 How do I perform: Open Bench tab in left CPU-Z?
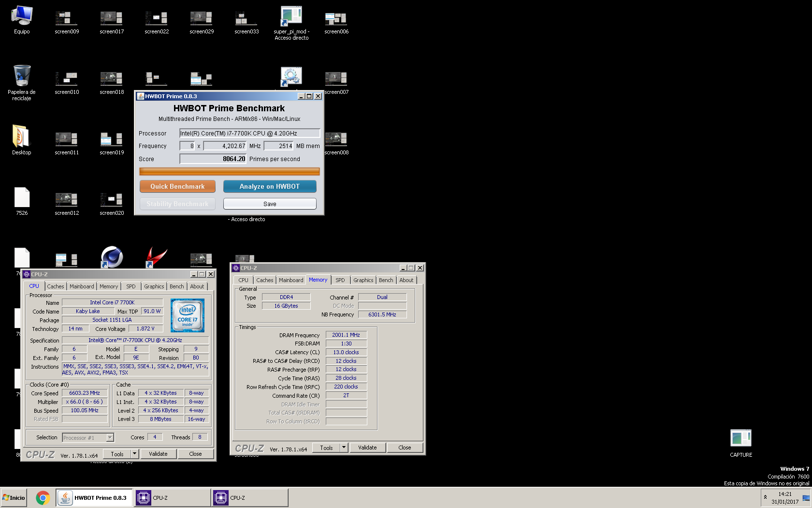coord(177,286)
